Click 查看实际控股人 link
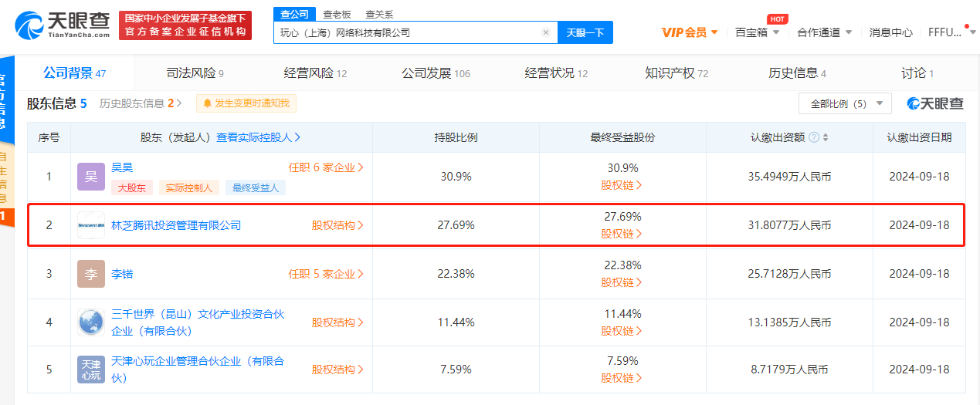980x405 pixels. [258, 137]
